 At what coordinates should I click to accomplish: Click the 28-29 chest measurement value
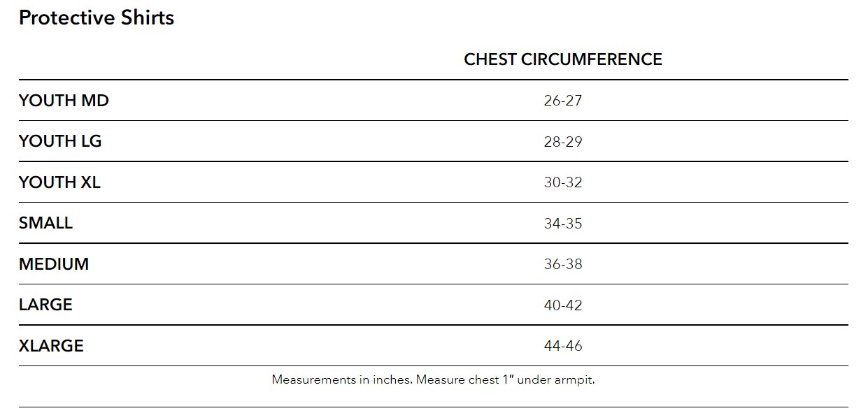(562, 142)
